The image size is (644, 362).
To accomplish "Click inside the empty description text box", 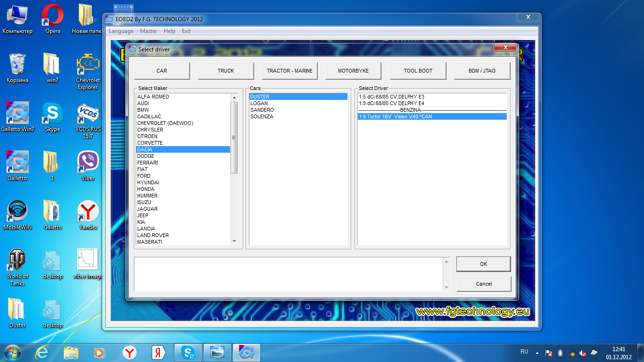I will click(288, 274).
